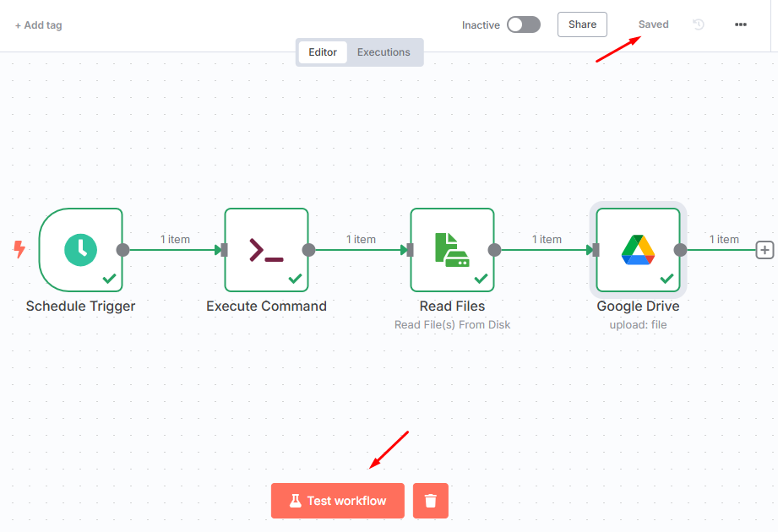
Task: Click the Saved status label
Action: click(654, 24)
